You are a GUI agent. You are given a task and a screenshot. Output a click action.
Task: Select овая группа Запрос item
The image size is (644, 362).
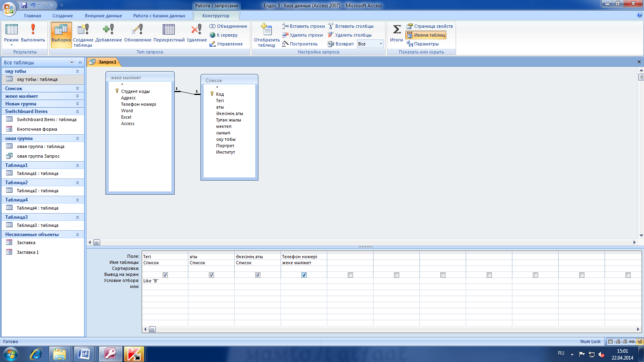[43, 156]
